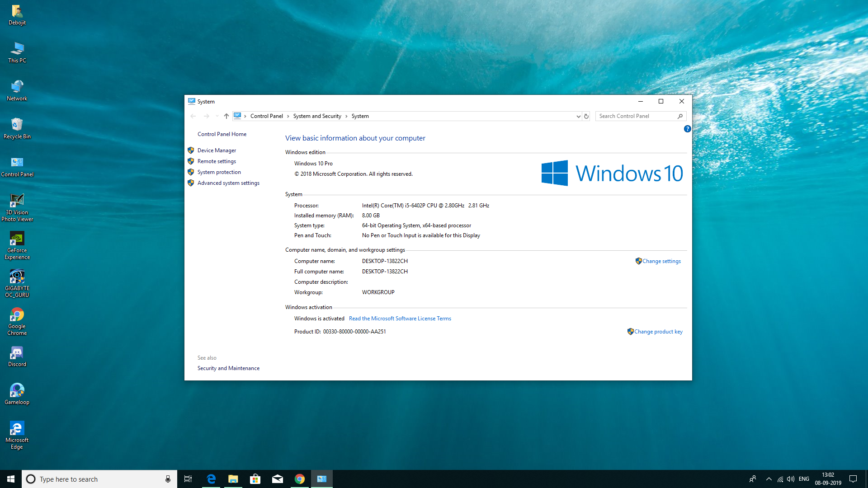Select GIGABYTE OC_GURU desktop icon

17,284
